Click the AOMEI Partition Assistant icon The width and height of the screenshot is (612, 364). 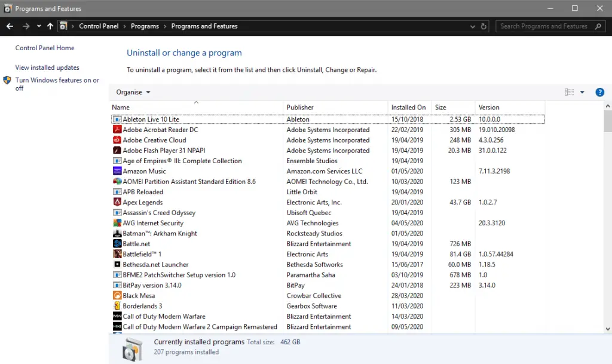(117, 182)
